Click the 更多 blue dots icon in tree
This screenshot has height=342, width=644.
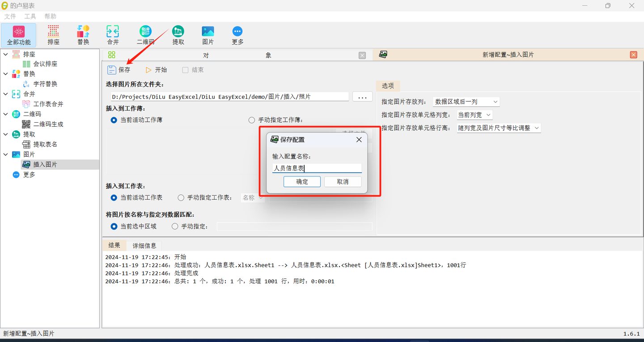[16, 175]
